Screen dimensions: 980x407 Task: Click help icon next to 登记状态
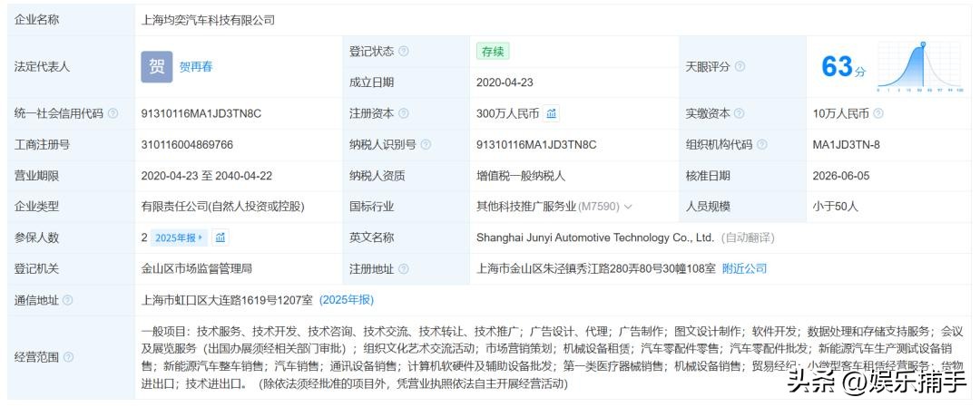(404, 51)
